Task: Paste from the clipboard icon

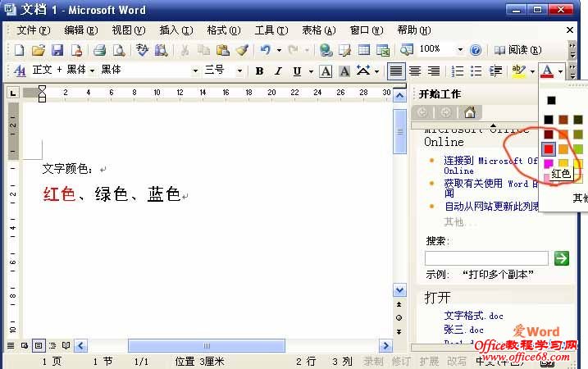Action: click(223, 50)
